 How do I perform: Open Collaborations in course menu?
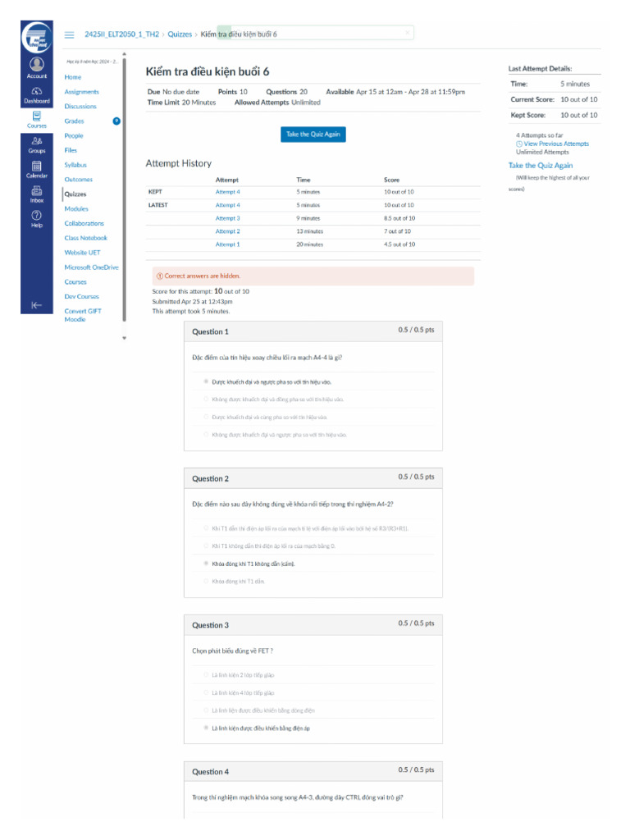84,223
